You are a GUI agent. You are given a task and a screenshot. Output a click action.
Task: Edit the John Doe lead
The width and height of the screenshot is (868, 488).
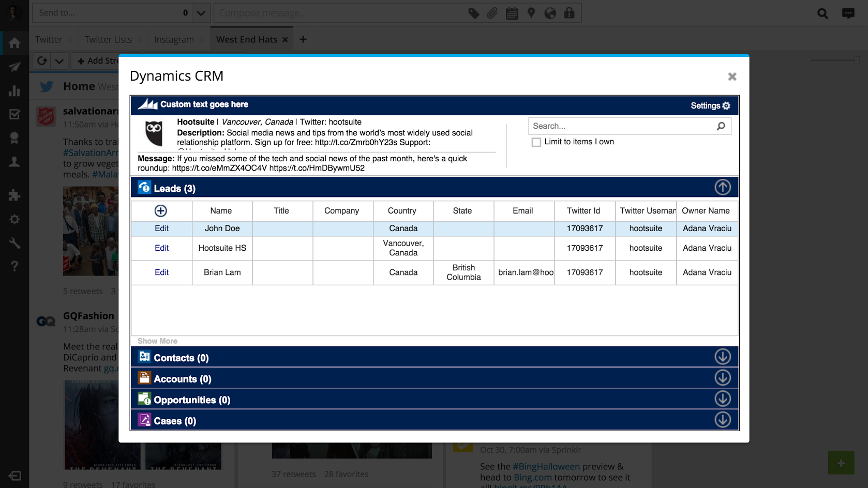[161, 228]
